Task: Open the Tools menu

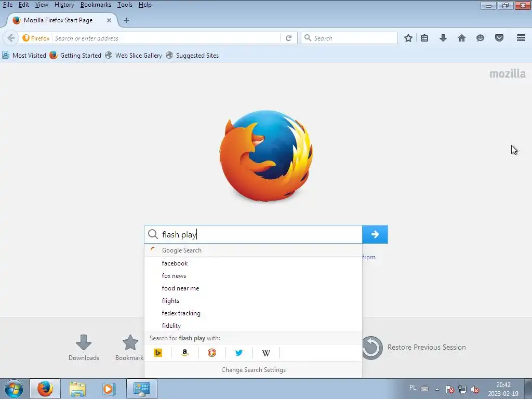Action: pyautogui.click(x=125, y=5)
